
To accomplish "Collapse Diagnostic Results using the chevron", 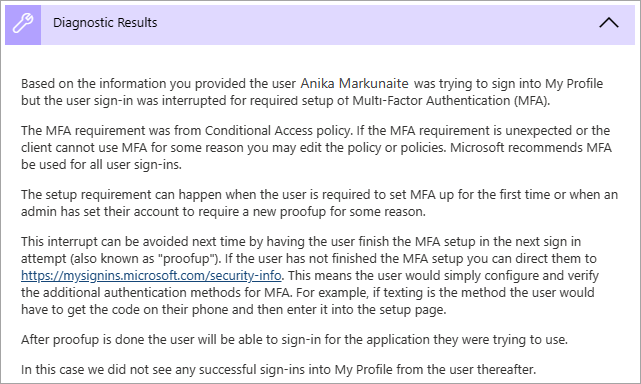I will (x=609, y=23).
